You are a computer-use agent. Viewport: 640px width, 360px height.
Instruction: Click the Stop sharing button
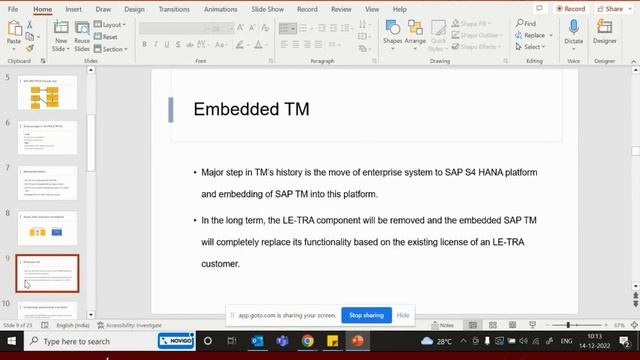click(x=367, y=315)
